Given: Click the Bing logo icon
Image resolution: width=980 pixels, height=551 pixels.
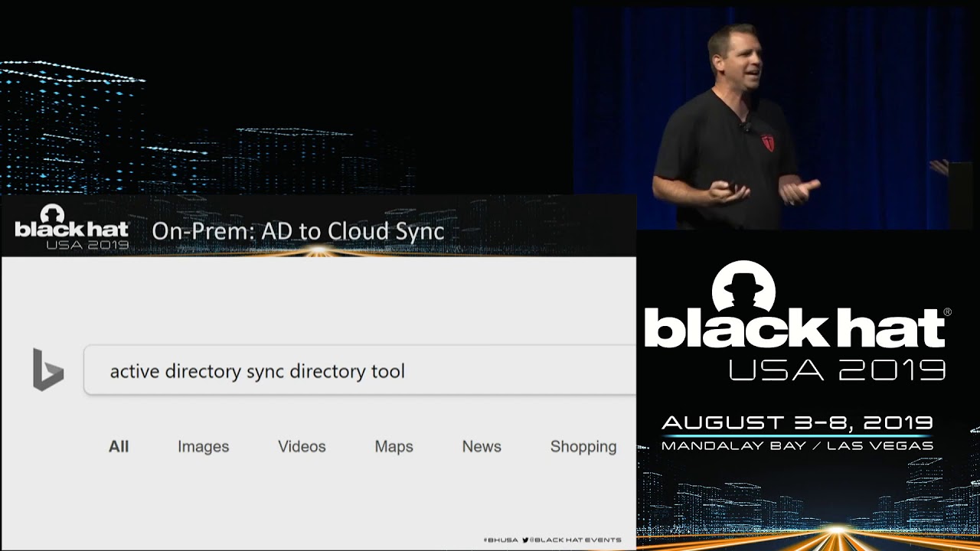Looking at the screenshot, I should click(x=48, y=370).
